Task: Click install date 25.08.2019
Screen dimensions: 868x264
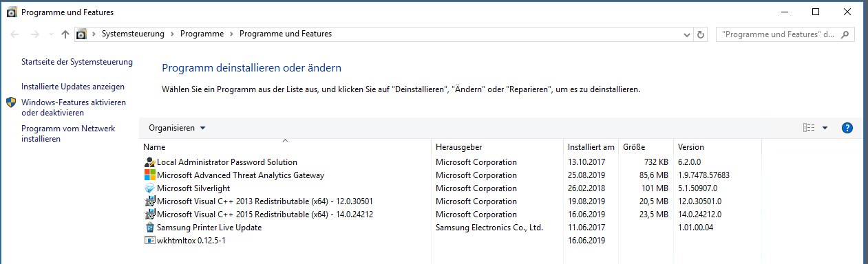Action: [x=586, y=175]
